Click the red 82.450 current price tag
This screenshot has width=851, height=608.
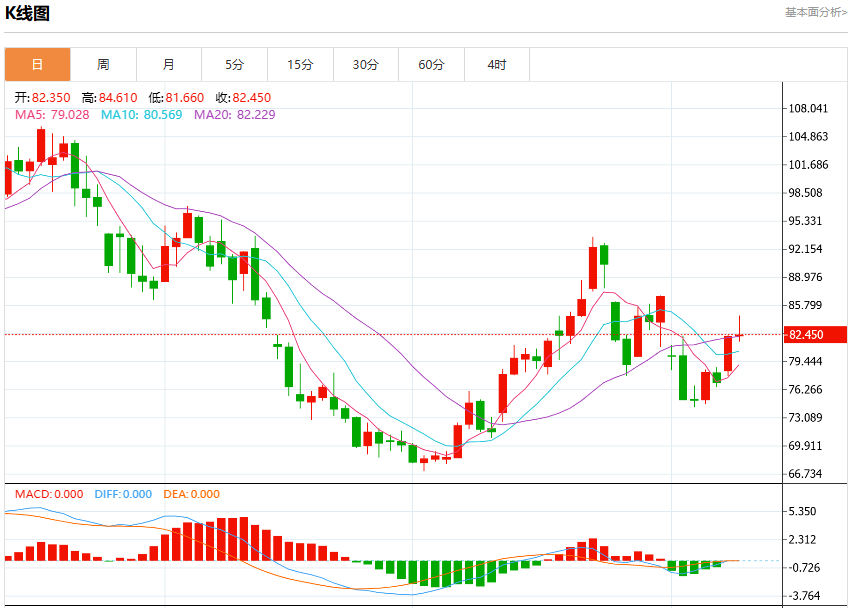pos(815,334)
